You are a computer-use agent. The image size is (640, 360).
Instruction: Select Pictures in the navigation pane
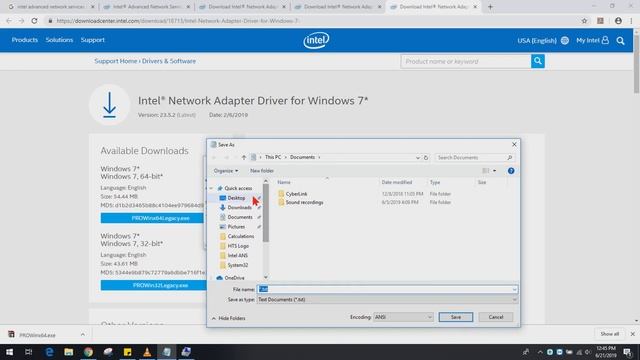[236, 227]
